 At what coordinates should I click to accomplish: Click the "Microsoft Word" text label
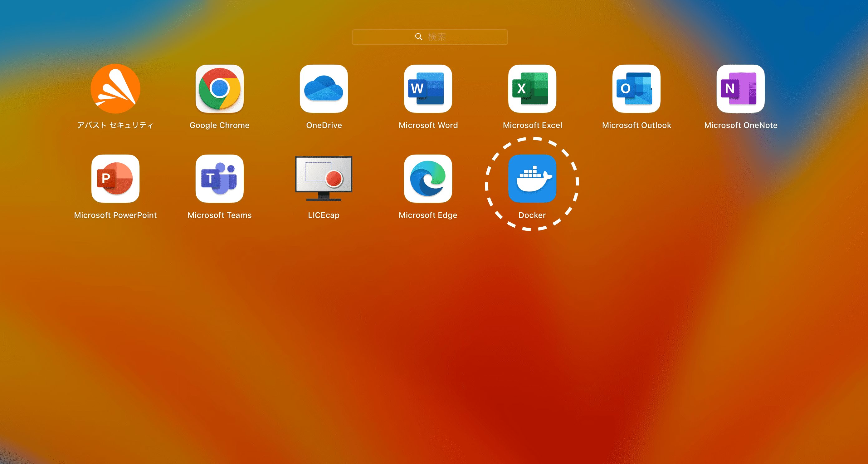click(x=428, y=126)
